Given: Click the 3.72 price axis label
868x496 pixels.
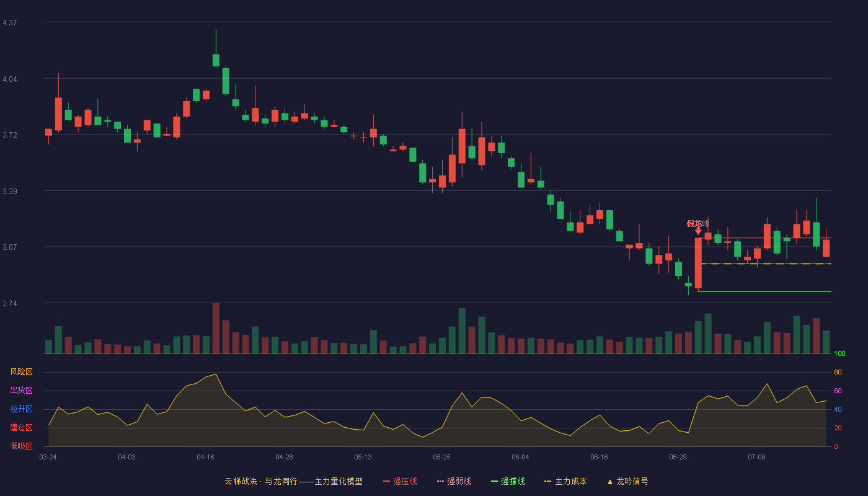Looking at the screenshot, I should [x=10, y=135].
